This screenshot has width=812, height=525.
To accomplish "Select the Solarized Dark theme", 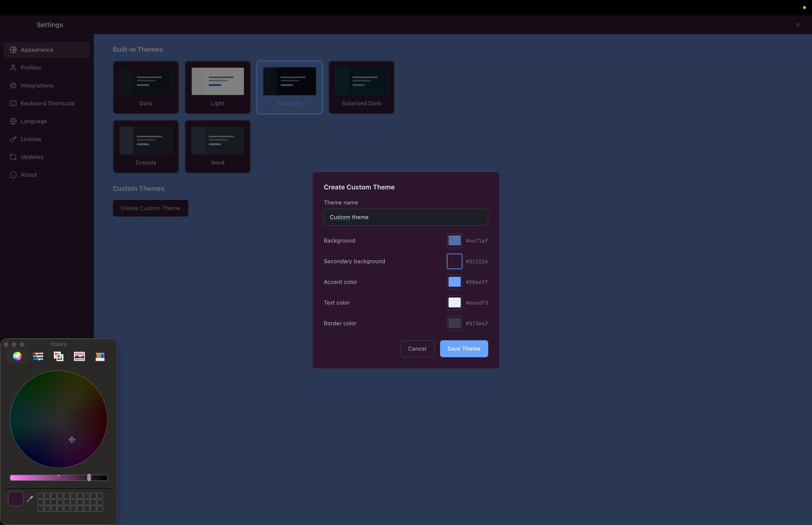I will pos(362,87).
